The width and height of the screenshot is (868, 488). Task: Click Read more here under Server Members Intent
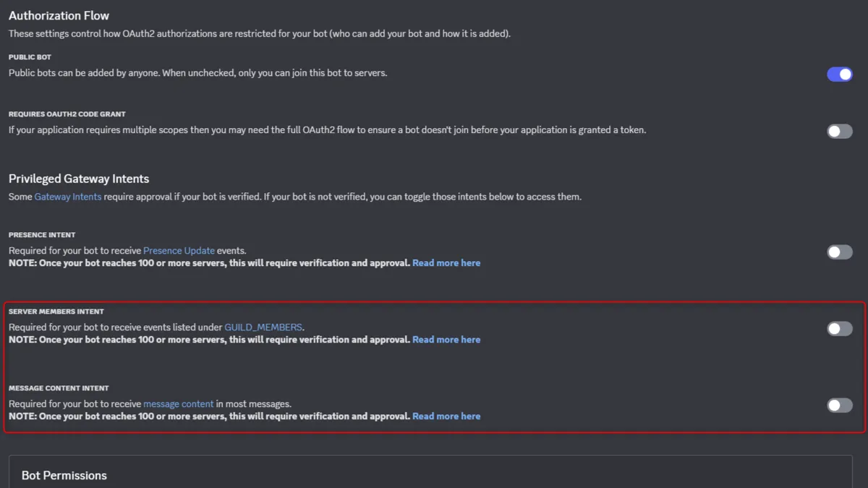point(446,340)
